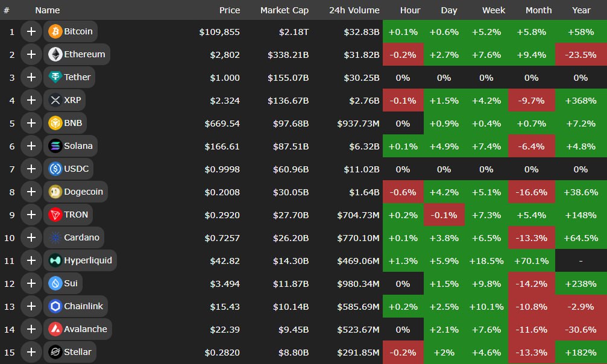Add BNB using its plus button
The image size is (607, 364).
(x=31, y=123)
